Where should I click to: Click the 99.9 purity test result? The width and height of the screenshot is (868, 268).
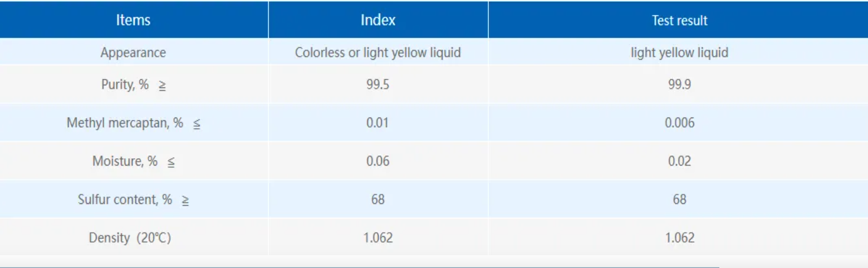(679, 86)
